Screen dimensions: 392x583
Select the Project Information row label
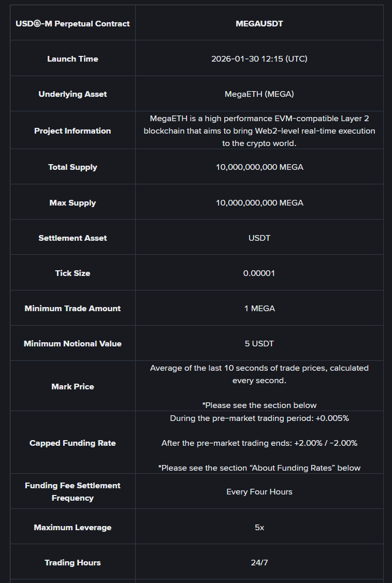(x=72, y=131)
